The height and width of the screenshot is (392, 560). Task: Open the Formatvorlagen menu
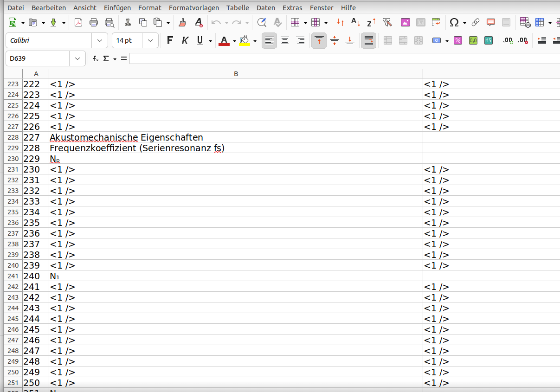194,8
